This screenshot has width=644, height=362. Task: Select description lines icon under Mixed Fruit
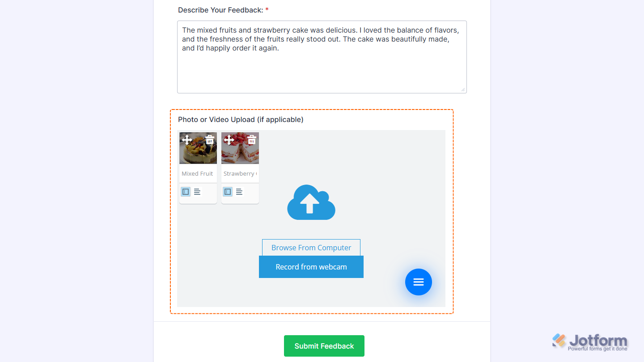(197, 192)
